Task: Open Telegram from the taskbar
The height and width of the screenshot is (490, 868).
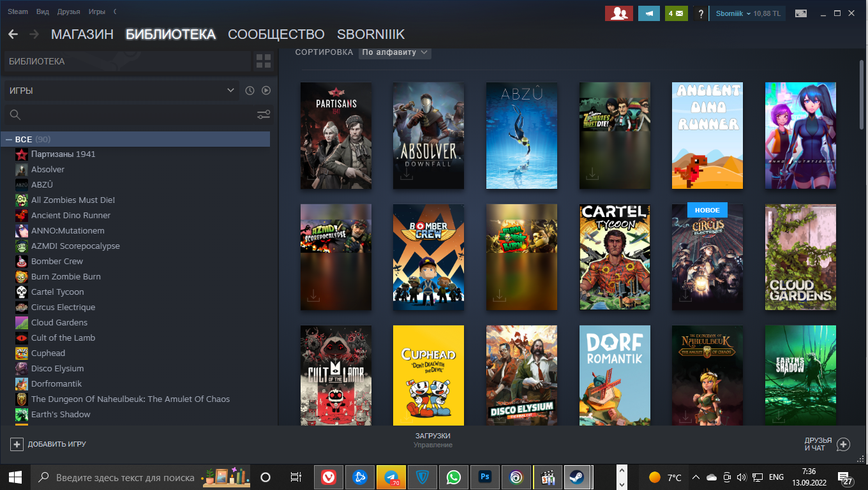Action: 391,477
